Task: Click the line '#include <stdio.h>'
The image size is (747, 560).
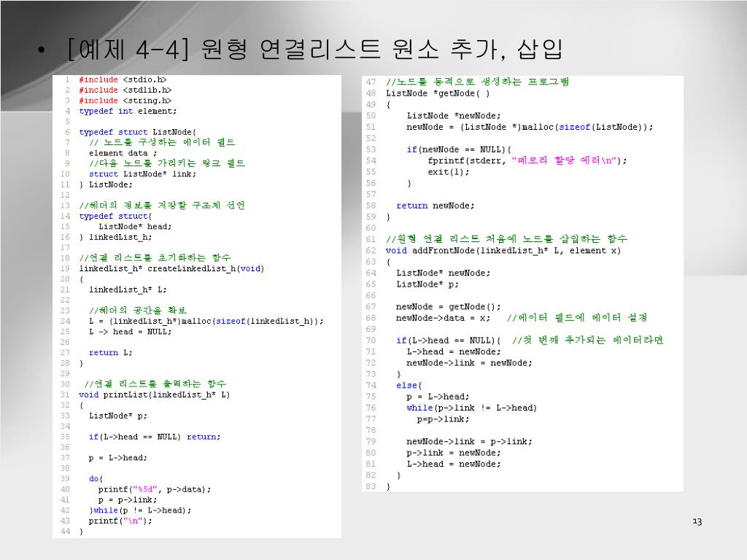Action: (123, 79)
